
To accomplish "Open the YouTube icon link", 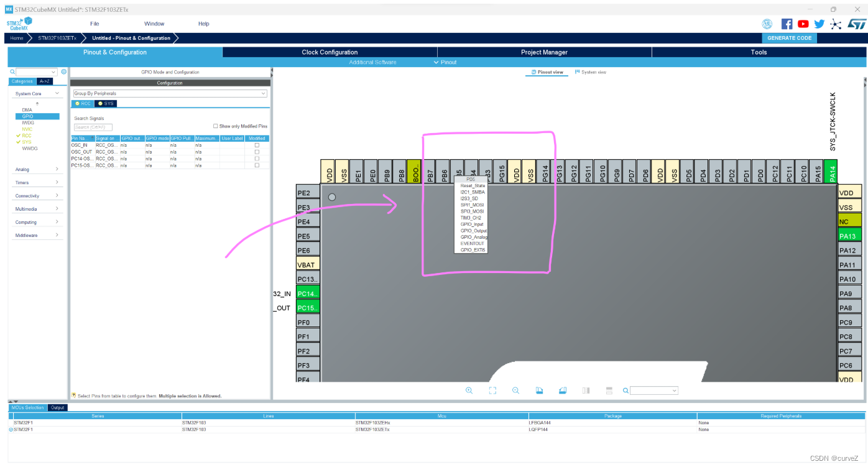I will click(803, 24).
